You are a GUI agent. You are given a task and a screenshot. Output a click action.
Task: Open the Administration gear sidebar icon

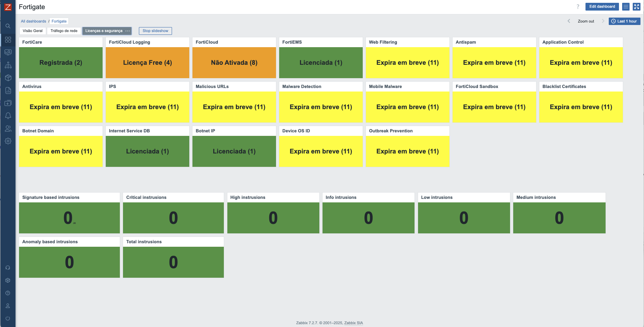[8, 141]
